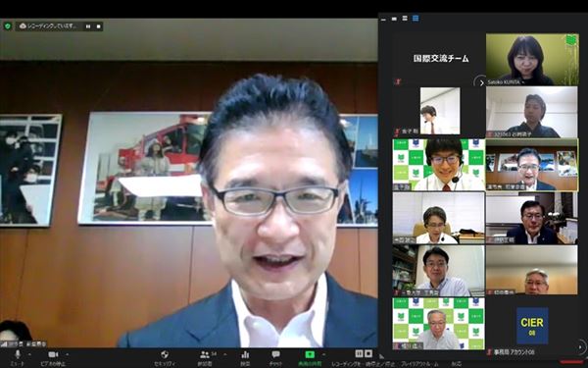Select the active speaker thumbnail with yellow border
Image resolution: width=588 pixels, height=368 pixels.
tap(532, 165)
